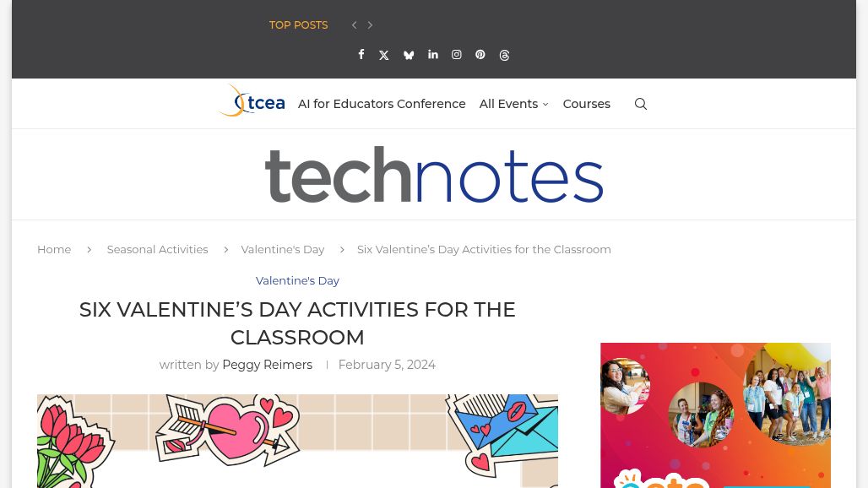Open the Threads social icon
This screenshot has width=868, height=488.
(505, 56)
